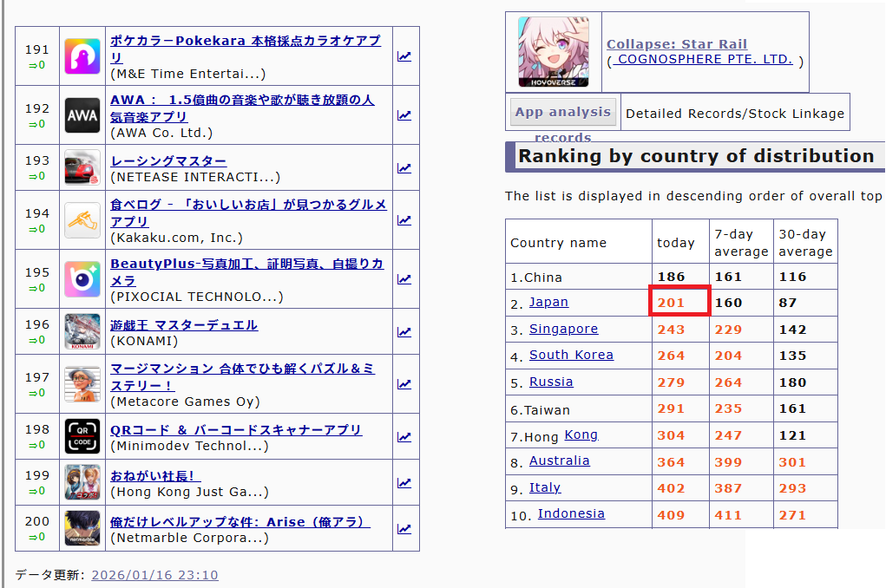Open the QRコード & バーコードスキャナー link
Viewport: 886px width, 588px height.
click(236, 430)
